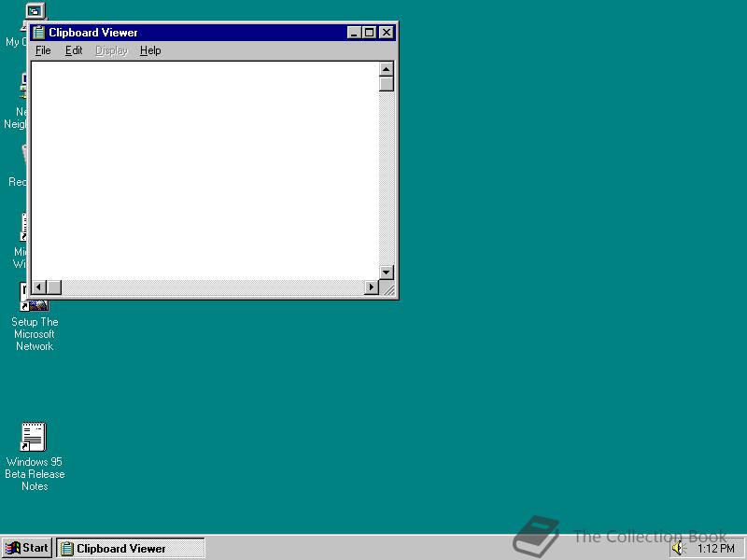Click the horizontal scrollbar left arrow
This screenshot has width=747, height=560.
[x=39, y=287]
